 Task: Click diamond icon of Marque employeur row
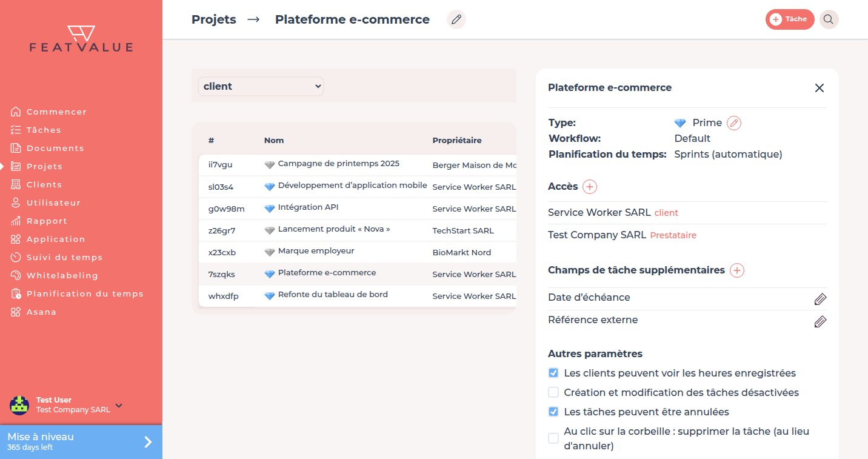tap(270, 252)
